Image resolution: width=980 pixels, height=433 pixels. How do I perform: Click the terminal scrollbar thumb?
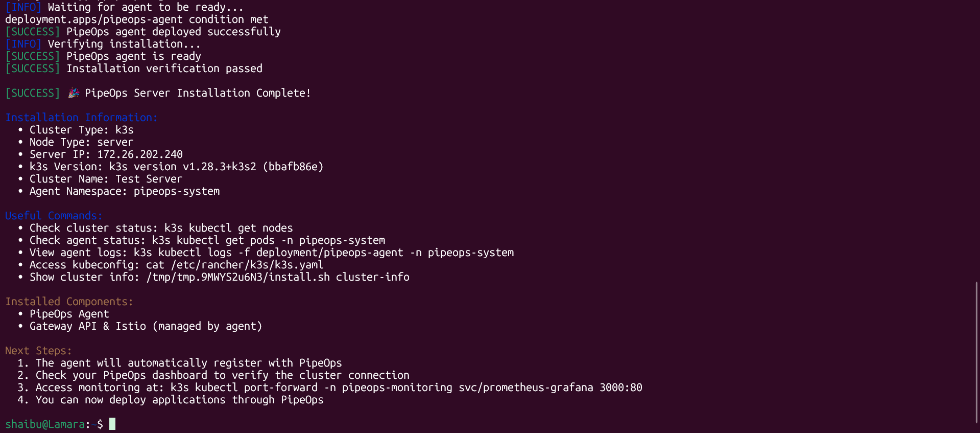point(976,352)
